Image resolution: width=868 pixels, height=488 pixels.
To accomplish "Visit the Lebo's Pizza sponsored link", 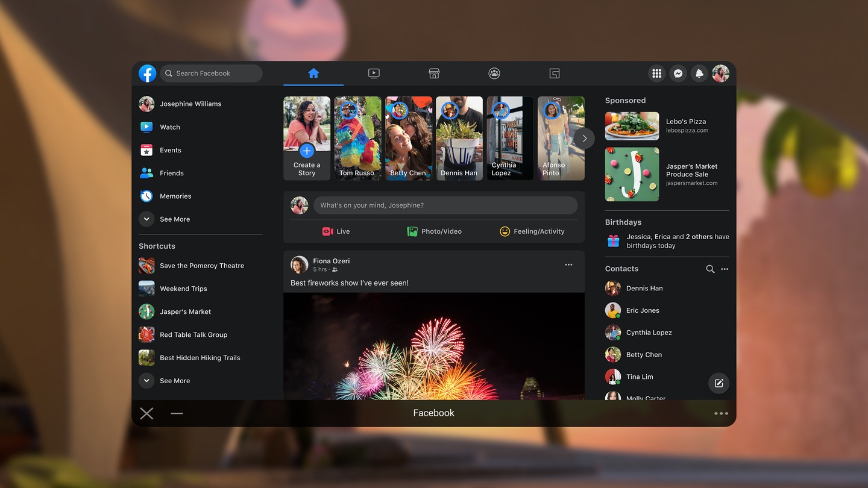I will click(x=686, y=125).
